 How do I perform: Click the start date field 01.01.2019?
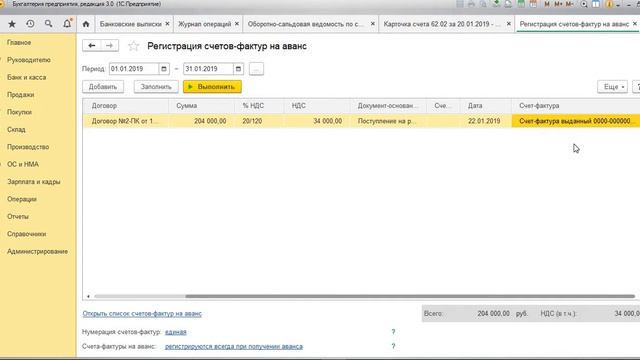(x=134, y=69)
